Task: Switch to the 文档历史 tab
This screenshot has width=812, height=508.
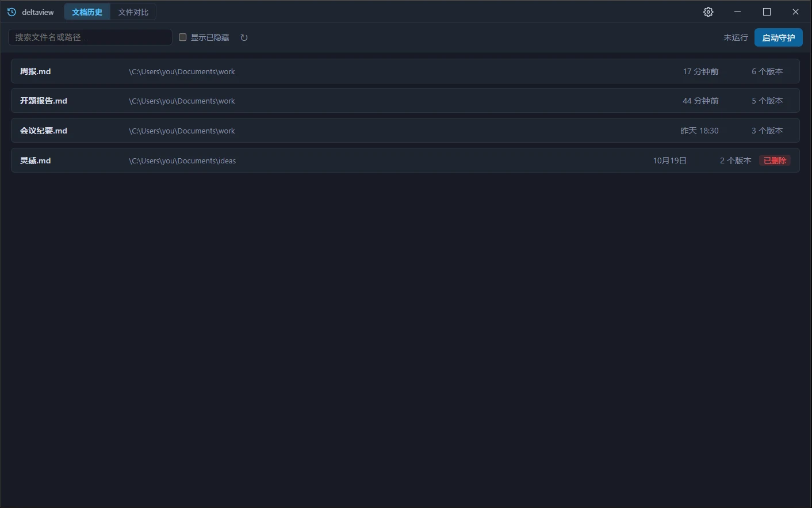Action: click(87, 12)
